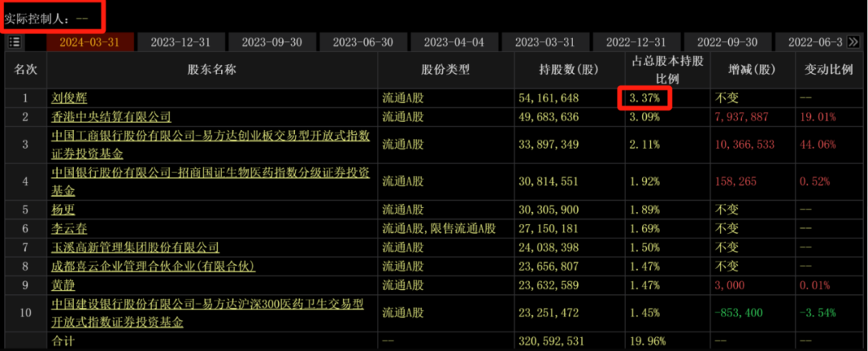Select the change ratio 0.01%
868x351 pixels.
point(813,285)
